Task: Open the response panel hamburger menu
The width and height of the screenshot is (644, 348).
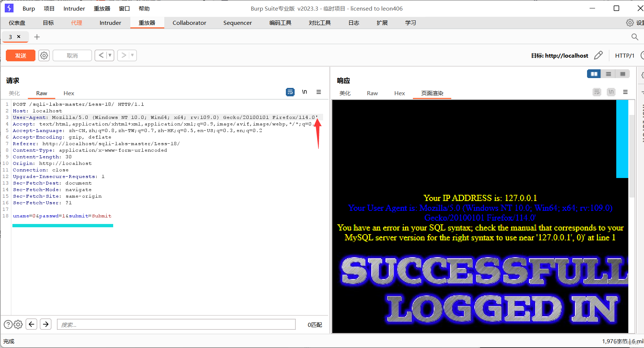Action: pyautogui.click(x=625, y=92)
